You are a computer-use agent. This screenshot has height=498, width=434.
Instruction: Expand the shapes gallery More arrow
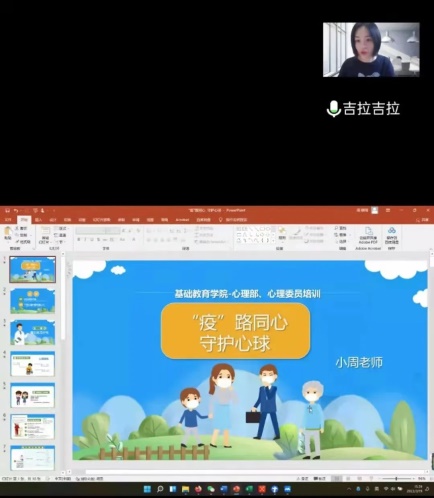coord(273,240)
